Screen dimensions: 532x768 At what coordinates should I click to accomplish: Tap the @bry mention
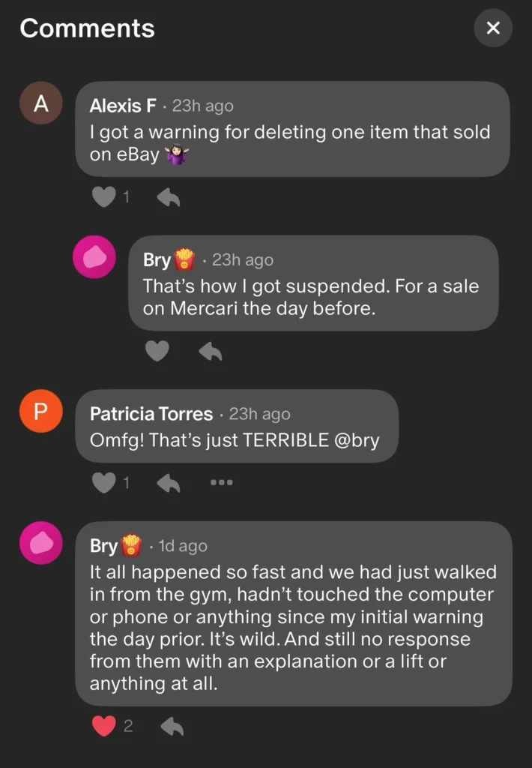point(354,440)
